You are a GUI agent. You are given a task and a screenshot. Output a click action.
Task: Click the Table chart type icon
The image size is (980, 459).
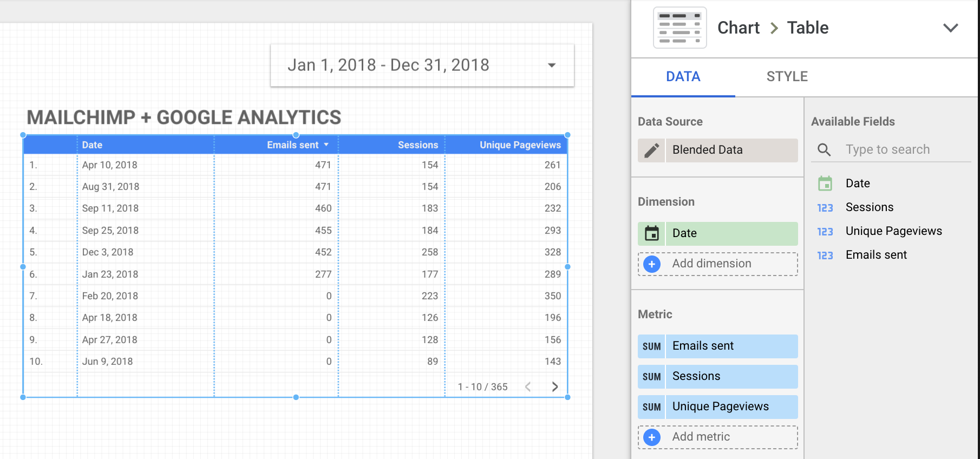pyautogui.click(x=680, y=28)
